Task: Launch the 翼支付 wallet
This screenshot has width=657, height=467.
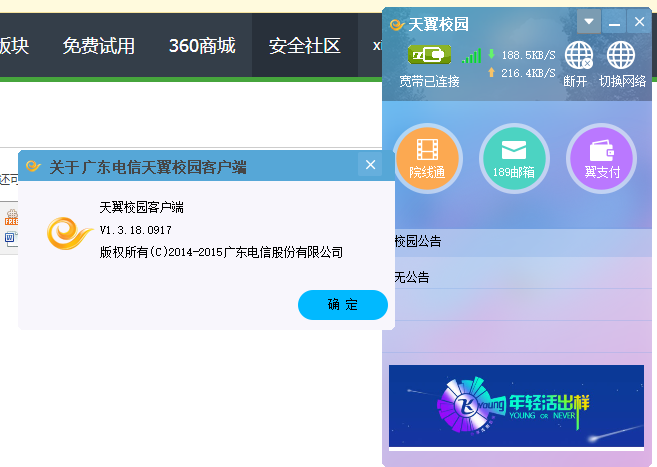Action: click(601, 158)
